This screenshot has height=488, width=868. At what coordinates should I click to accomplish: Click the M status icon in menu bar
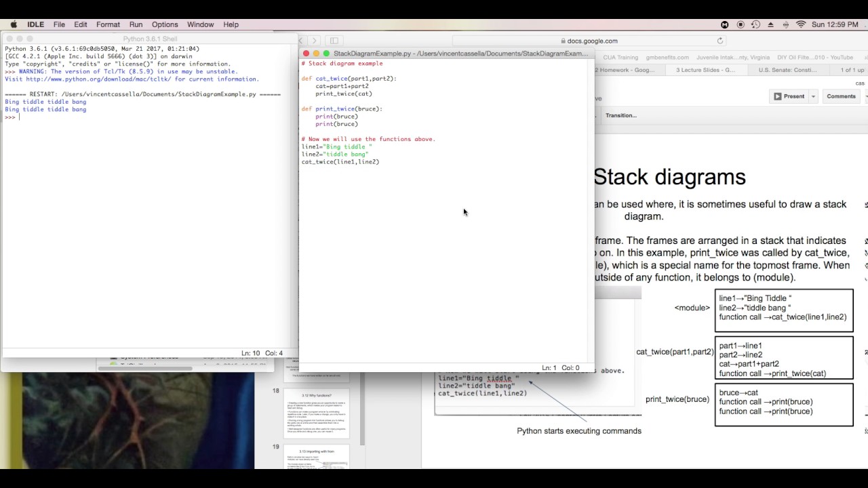[724, 24]
